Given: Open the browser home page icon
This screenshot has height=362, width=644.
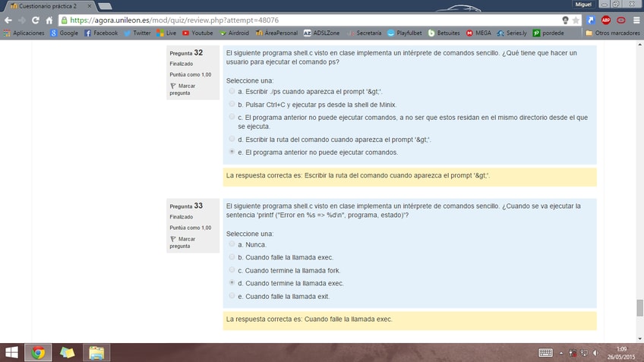Looking at the screenshot, I should coord(49,20).
